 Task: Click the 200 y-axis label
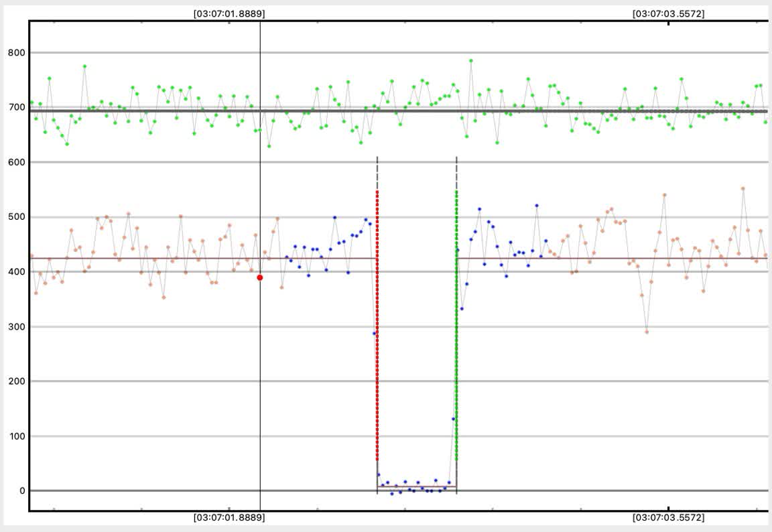13,381
